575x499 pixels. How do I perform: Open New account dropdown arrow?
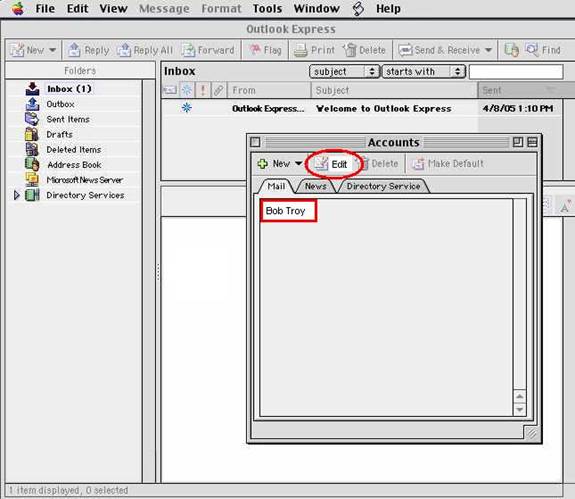tap(299, 164)
